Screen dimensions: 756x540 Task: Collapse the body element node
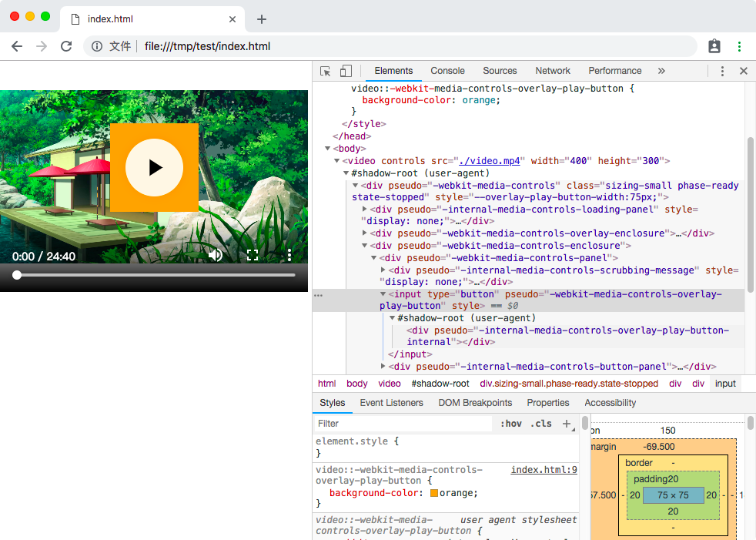pos(328,149)
